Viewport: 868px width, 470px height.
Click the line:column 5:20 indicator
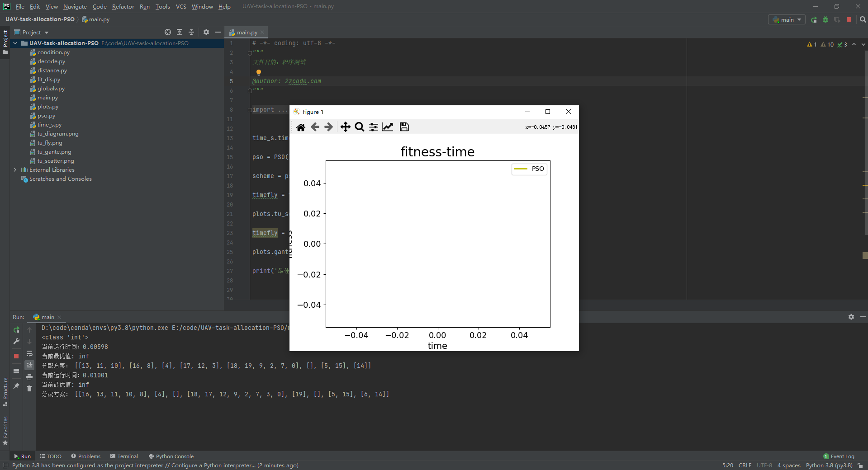tap(727, 465)
